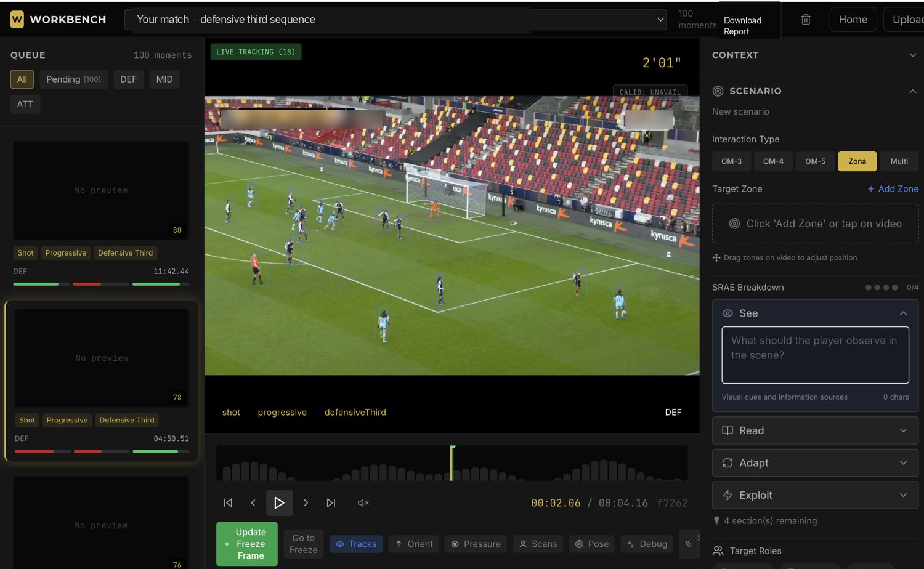Open the match sequence dropdown

point(395,20)
